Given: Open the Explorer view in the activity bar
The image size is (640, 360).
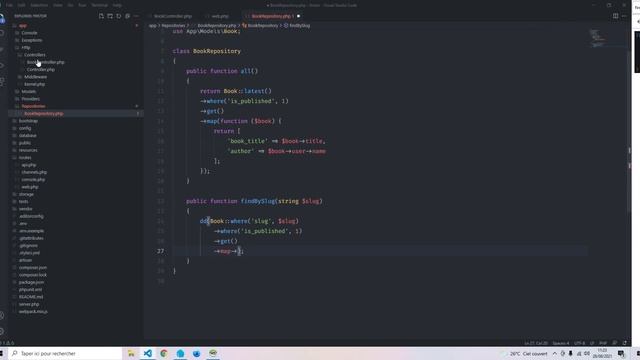Looking at the screenshot, I should click(x=2, y=19).
